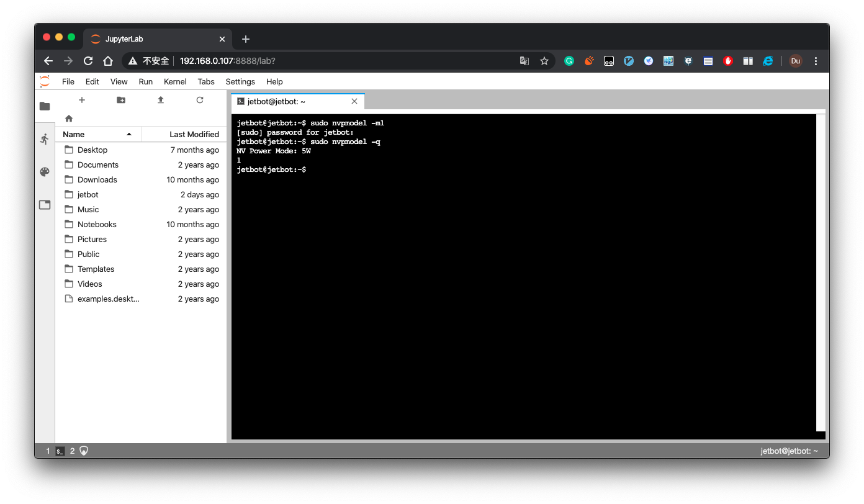
Task: Open the Notebooks folder
Action: point(97,224)
